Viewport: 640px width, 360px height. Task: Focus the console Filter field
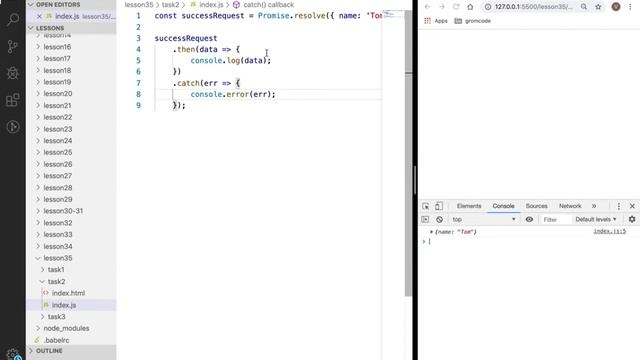[555, 220]
